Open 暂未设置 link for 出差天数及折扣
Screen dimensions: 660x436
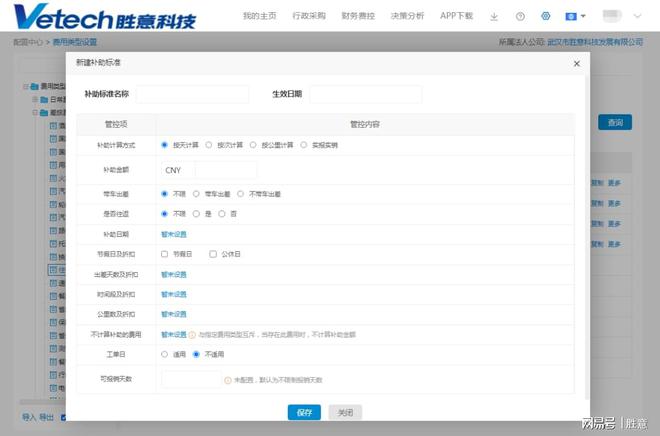[173, 275]
